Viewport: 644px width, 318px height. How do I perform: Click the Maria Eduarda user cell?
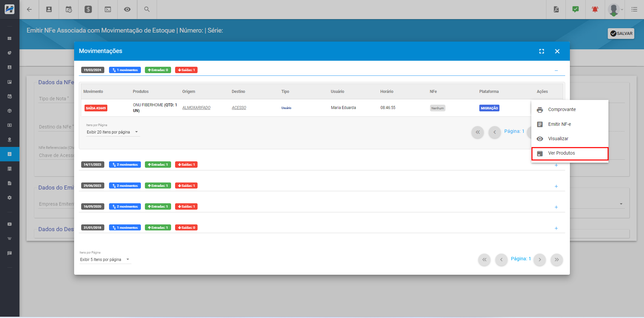(x=343, y=108)
